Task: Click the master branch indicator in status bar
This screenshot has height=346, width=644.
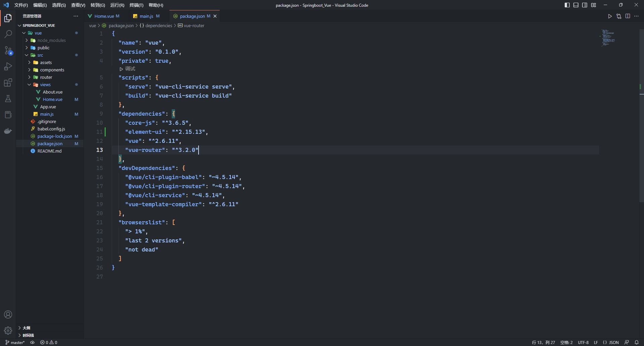Action: [15, 342]
